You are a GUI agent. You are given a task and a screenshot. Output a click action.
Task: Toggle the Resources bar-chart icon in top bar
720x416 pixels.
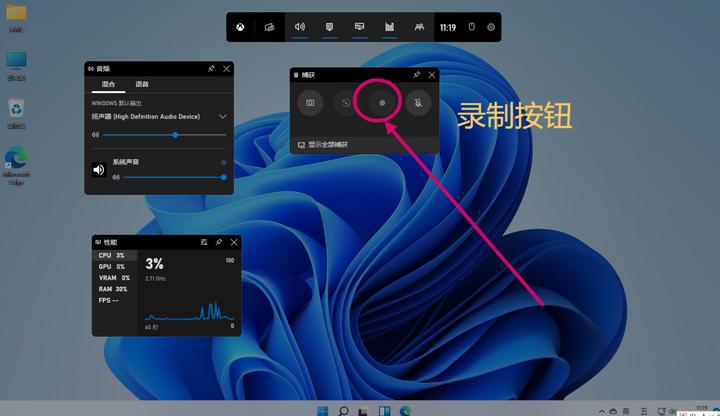(x=389, y=27)
